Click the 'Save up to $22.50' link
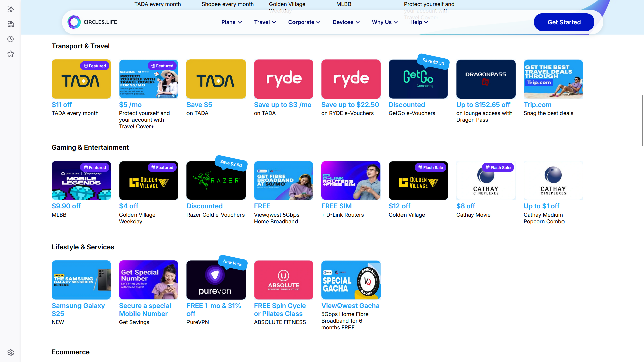 pos(350,105)
